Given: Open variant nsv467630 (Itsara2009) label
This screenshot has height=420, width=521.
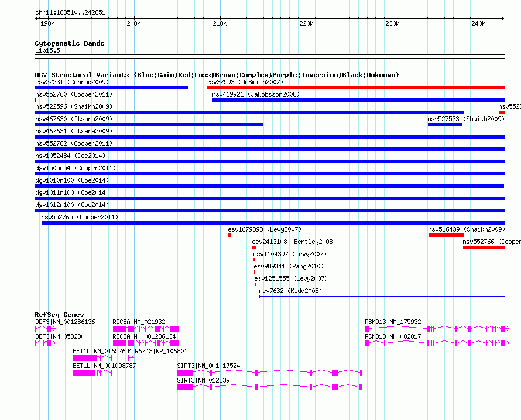Looking at the screenshot, I should (74, 119).
